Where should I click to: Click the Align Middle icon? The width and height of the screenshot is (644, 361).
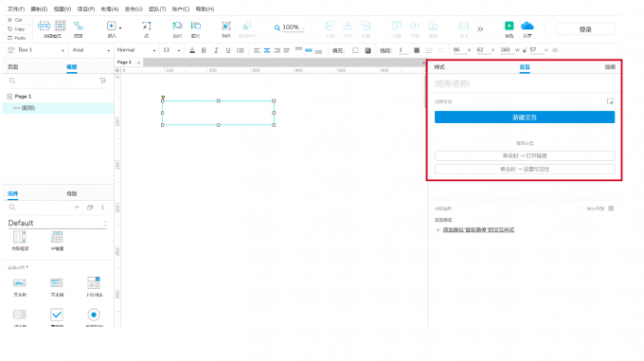tap(415, 26)
